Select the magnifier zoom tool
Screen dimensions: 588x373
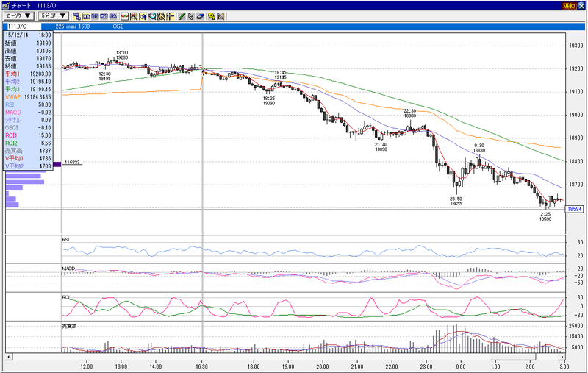(152, 16)
